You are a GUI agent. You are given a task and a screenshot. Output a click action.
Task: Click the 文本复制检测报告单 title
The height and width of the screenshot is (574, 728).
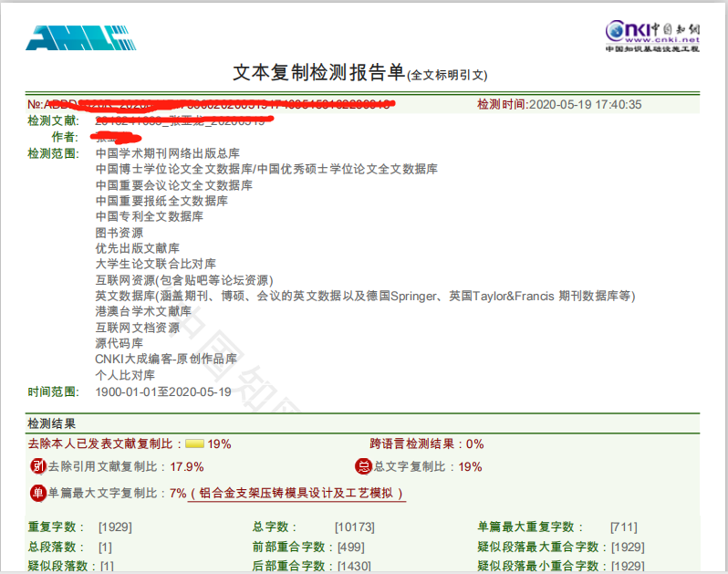[319, 72]
